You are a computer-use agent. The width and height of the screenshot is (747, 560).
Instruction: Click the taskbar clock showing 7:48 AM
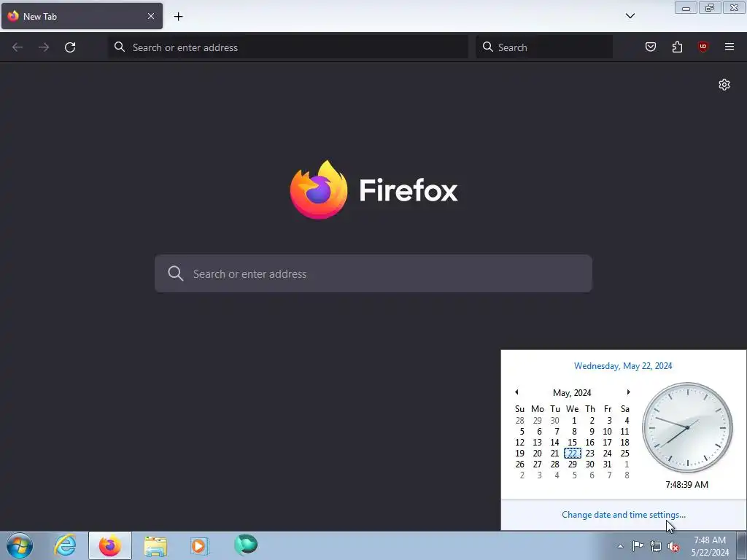tap(710, 545)
